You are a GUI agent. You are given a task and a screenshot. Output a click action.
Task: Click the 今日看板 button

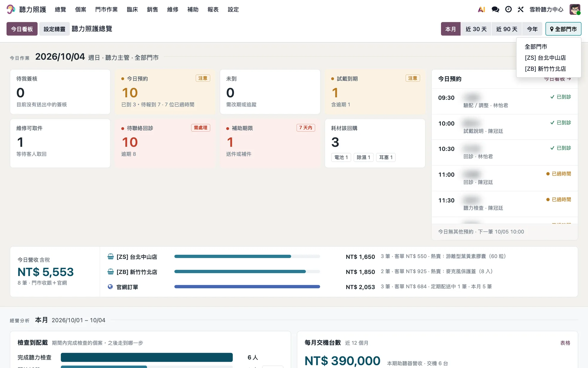(22, 29)
